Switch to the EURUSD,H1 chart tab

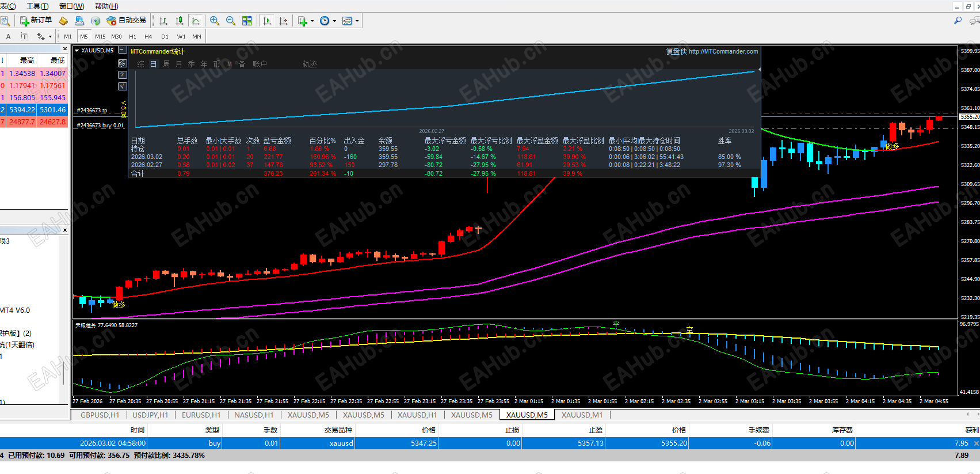pos(201,415)
